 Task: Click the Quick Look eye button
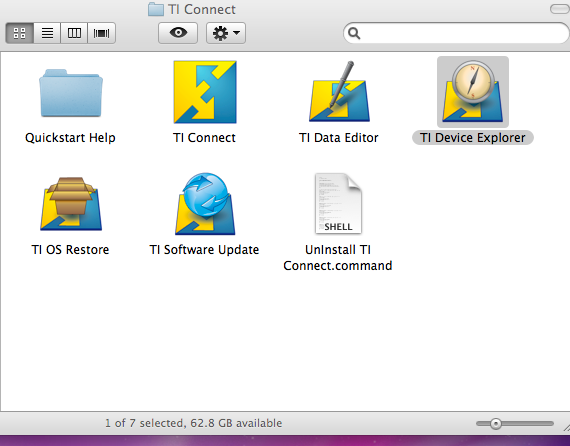(x=178, y=33)
